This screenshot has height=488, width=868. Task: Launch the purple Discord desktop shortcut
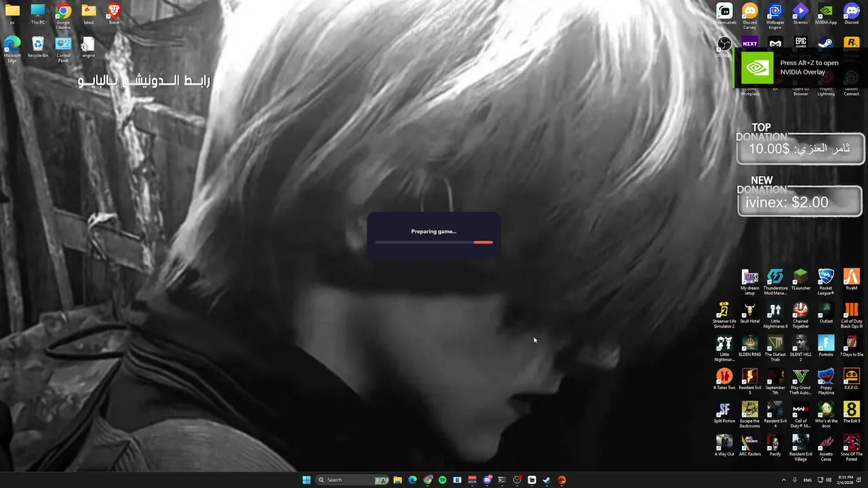tap(852, 14)
